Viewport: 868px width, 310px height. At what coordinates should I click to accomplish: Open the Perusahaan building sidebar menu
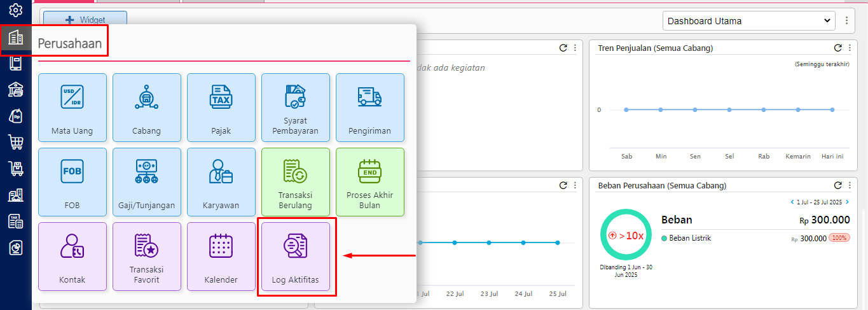(x=16, y=38)
